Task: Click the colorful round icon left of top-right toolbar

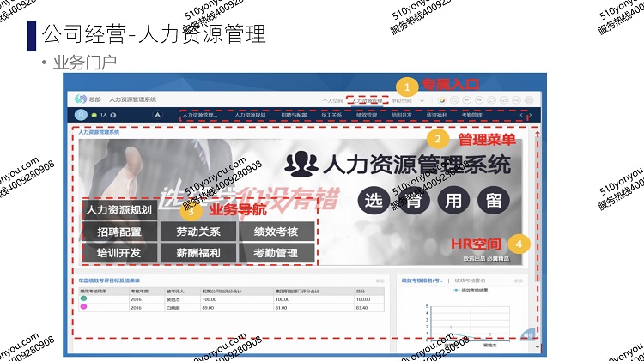Action: point(441,100)
